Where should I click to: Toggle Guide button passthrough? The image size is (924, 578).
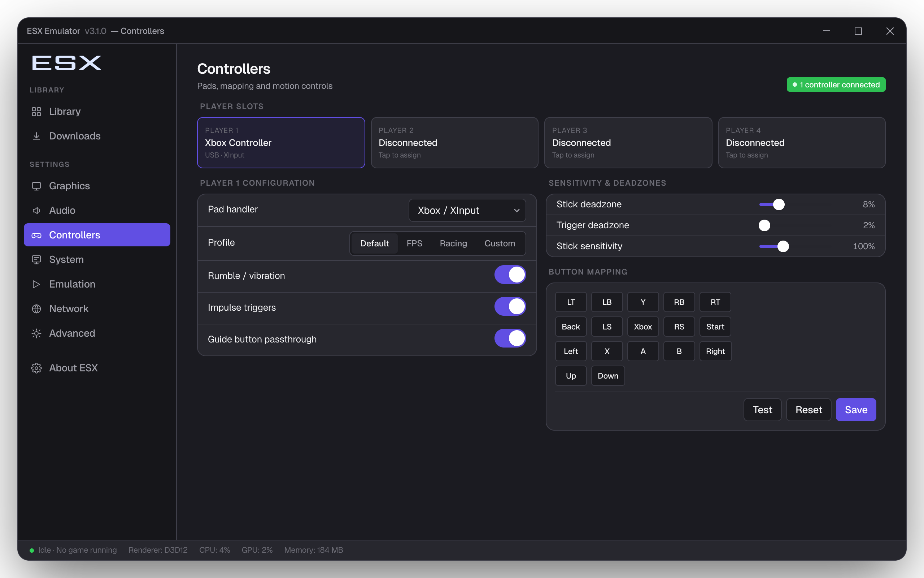coord(510,338)
